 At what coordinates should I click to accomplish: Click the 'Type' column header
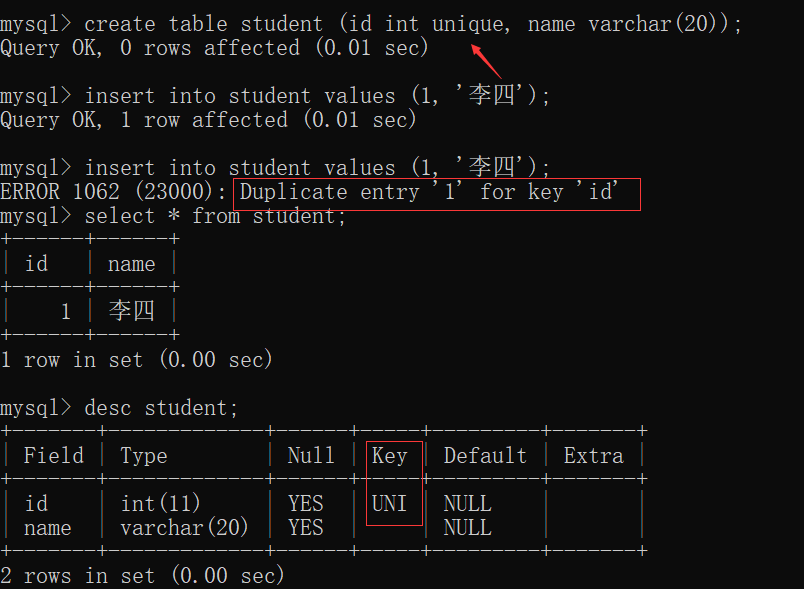coord(144,456)
